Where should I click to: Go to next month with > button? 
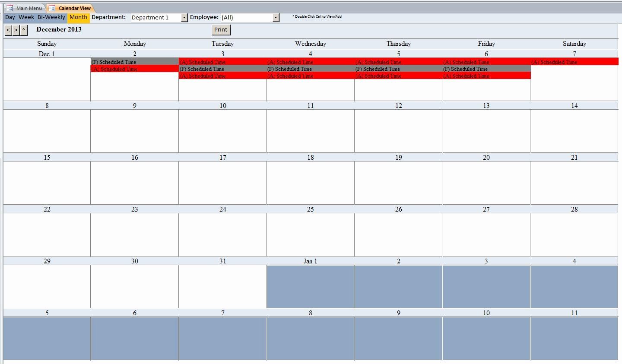(16, 30)
